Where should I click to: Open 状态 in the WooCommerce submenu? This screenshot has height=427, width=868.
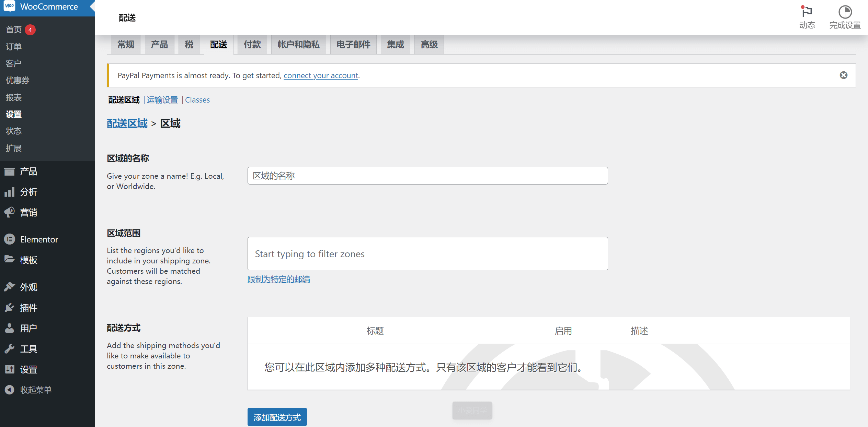click(x=14, y=131)
